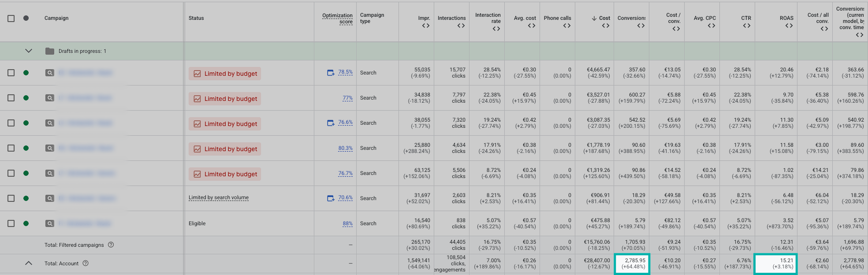Screen dimensions: 868x275
Task: Sort by the Campaign column header
Action: pyautogui.click(x=56, y=18)
